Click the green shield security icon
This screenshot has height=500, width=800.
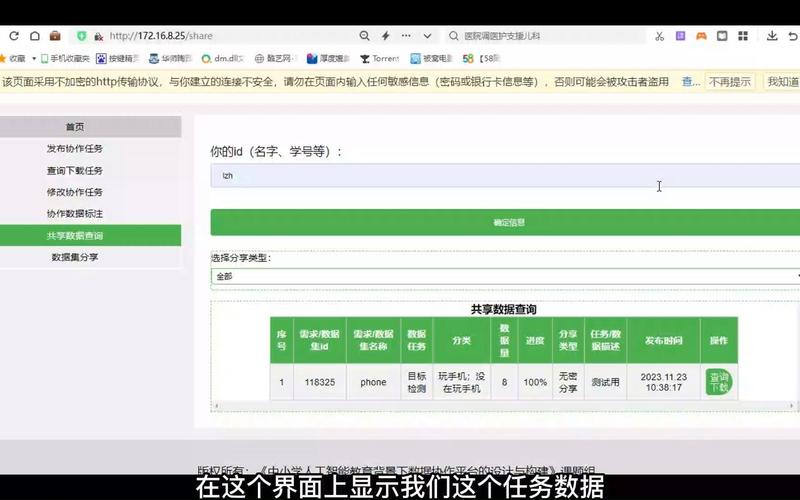tap(82, 36)
